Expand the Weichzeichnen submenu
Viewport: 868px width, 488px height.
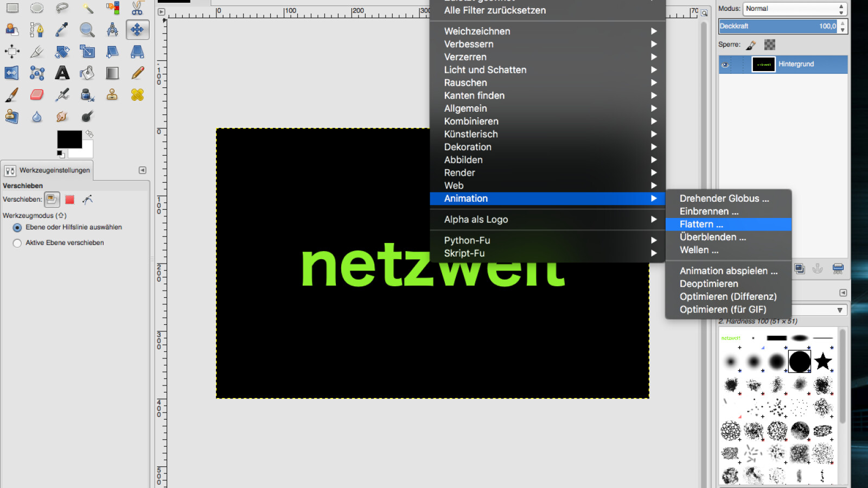[547, 31]
